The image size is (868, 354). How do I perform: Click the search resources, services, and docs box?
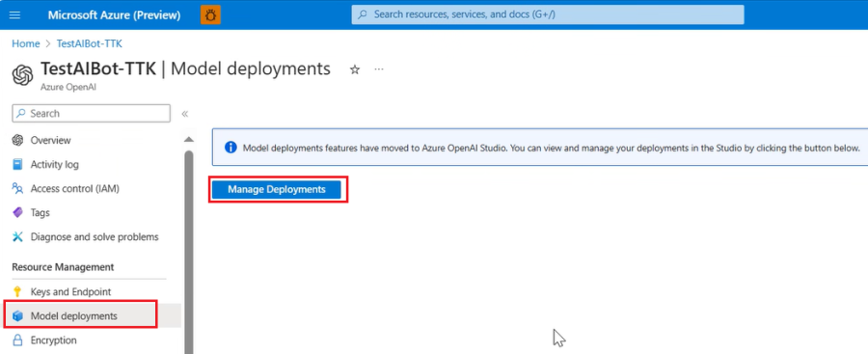(548, 14)
